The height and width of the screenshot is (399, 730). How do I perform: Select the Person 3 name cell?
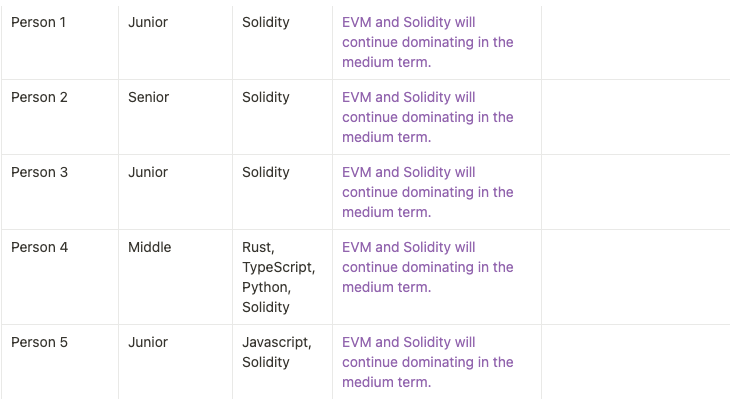[60, 192]
